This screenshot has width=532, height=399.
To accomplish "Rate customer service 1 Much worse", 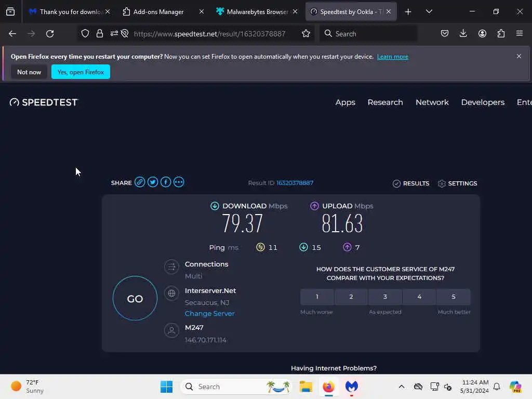I will pyautogui.click(x=317, y=297).
